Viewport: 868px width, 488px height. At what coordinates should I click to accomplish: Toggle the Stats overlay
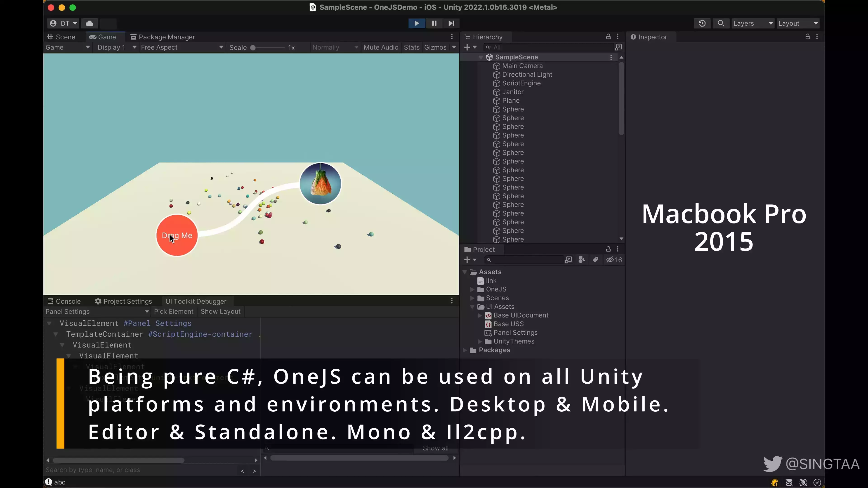[x=411, y=47]
